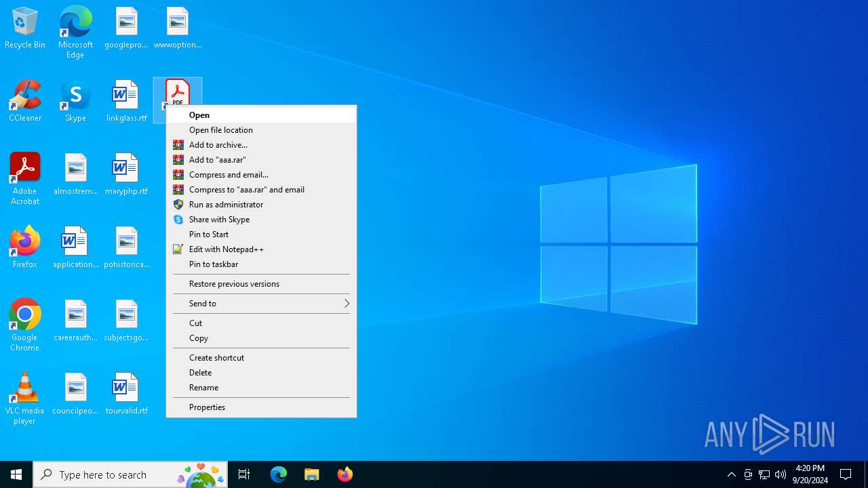Screen dimensions: 868x488
Task: Open the network status tray icon
Action: click(x=764, y=474)
